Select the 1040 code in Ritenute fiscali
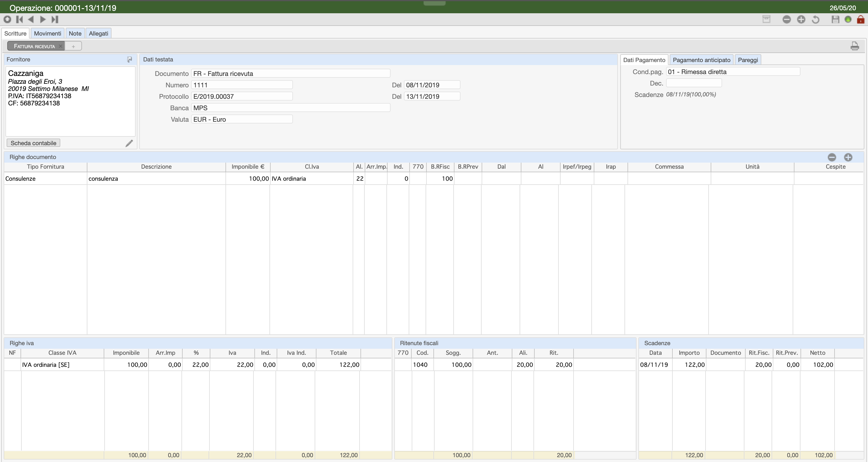This screenshot has width=868, height=462. click(x=423, y=365)
